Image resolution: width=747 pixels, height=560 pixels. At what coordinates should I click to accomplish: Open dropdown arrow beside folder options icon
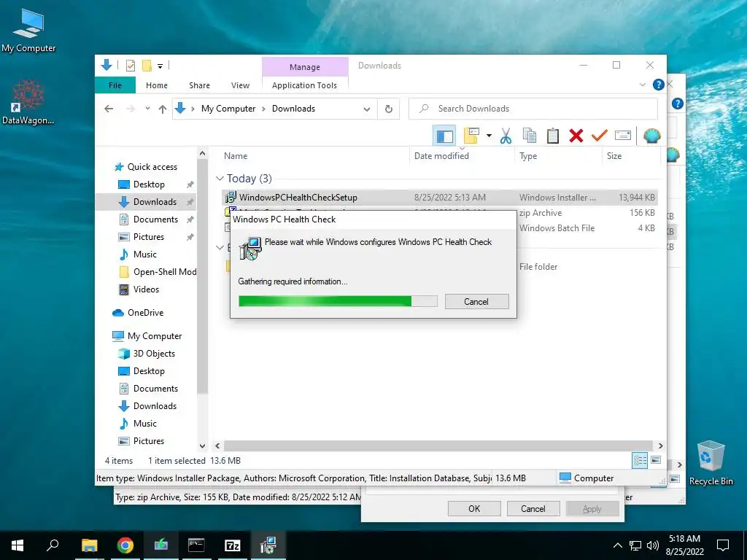(x=489, y=136)
